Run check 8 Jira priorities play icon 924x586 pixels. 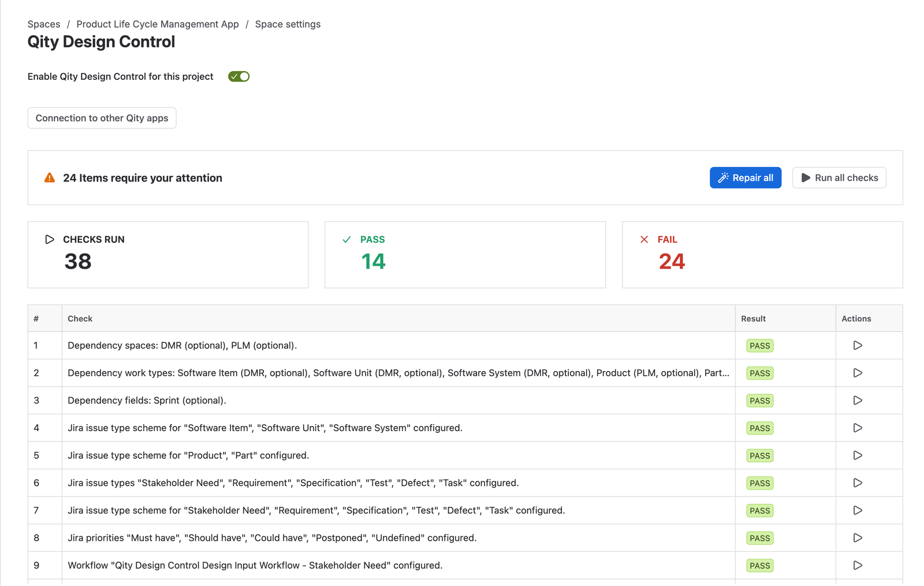858,537
